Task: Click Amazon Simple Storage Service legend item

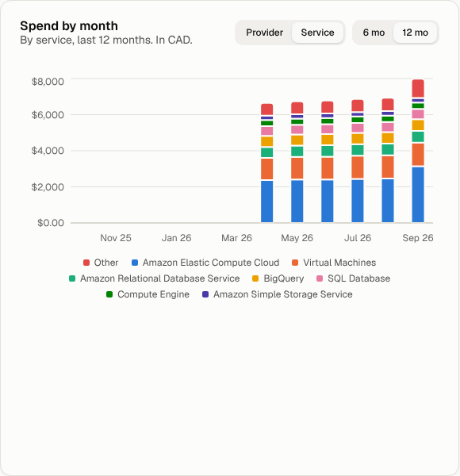Action: [x=278, y=294]
